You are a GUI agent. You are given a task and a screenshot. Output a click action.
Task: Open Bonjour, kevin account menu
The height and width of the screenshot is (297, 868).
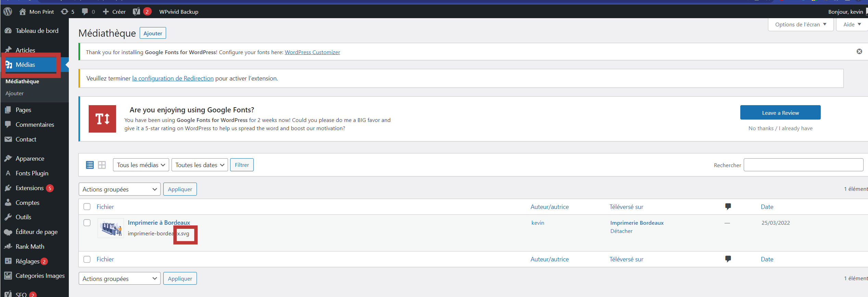(846, 12)
